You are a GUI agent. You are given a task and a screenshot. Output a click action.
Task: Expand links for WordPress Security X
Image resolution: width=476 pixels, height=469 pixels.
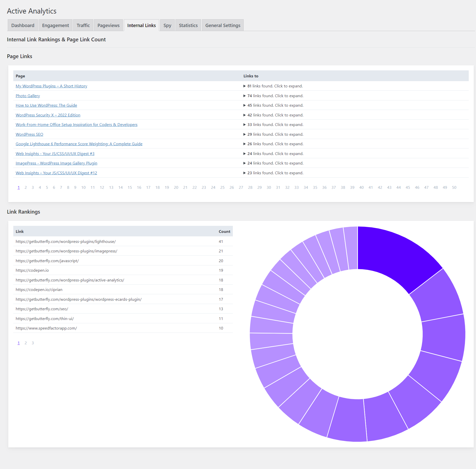coord(273,115)
